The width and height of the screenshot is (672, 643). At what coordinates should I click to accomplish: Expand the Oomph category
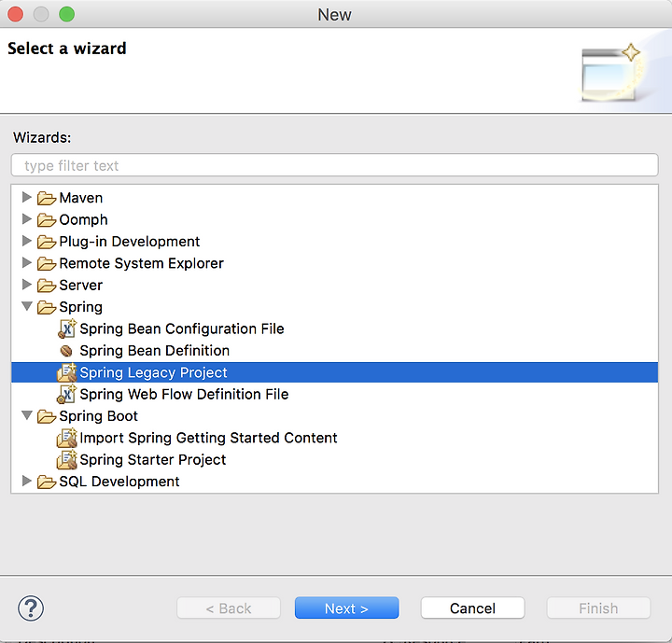pos(26,219)
